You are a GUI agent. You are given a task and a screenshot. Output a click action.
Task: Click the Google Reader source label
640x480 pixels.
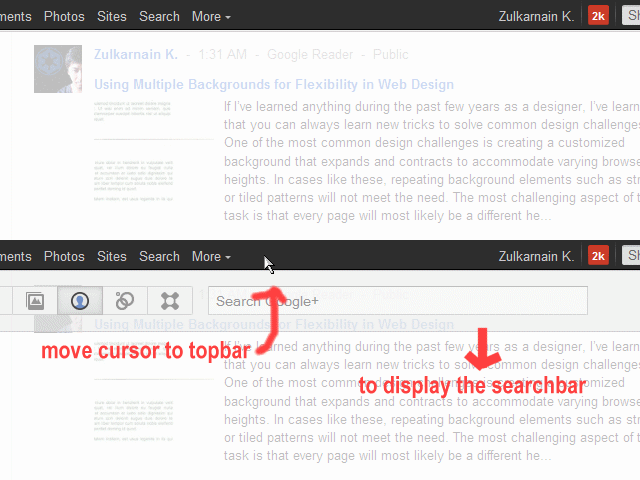click(x=310, y=54)
